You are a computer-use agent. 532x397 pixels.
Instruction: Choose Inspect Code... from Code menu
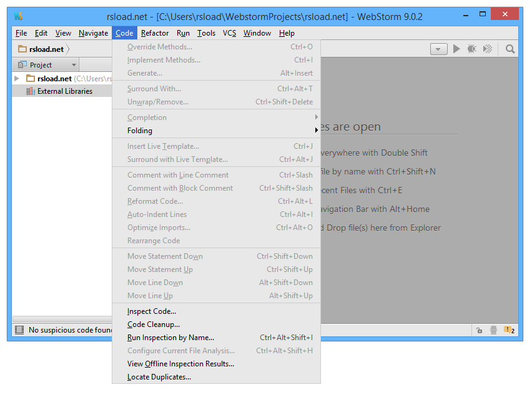216,311
